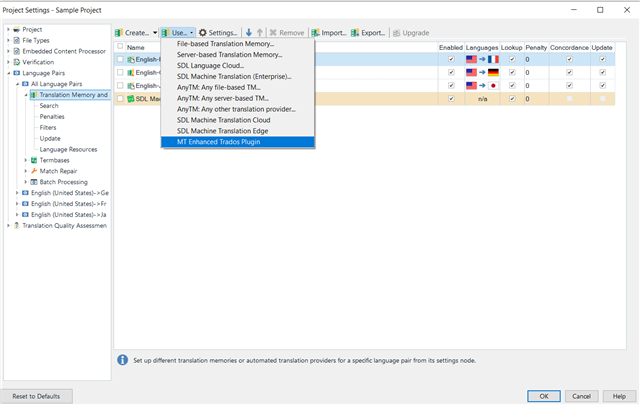Click the Japanese flag in third row
640x405 pixels.
[x=493, y=85]
